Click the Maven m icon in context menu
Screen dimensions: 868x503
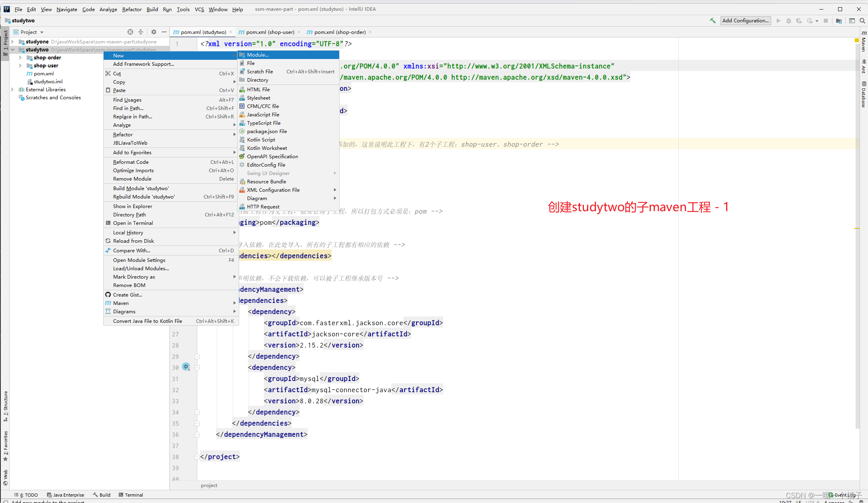point(108,303)
